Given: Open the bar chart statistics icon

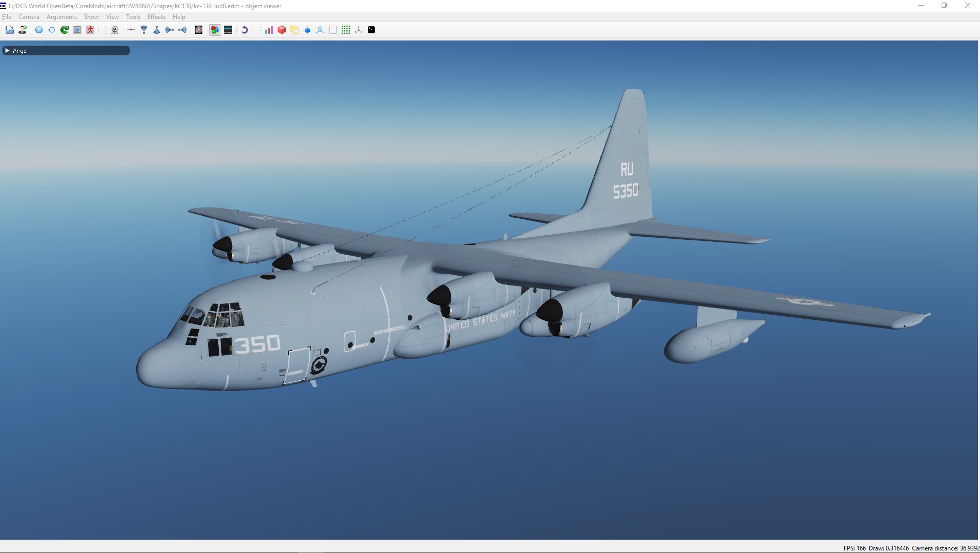Looking at the screenshot, I should (268, 30).
